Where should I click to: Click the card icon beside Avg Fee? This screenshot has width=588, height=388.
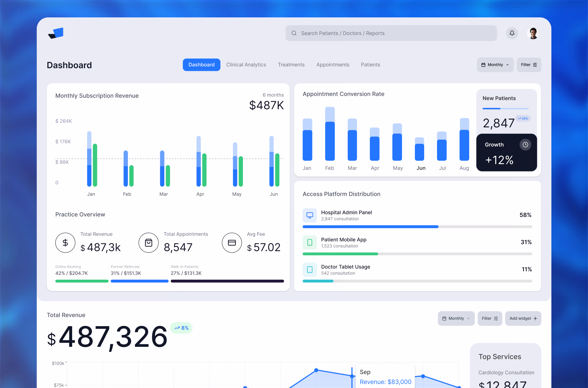(x=232, y=243)
